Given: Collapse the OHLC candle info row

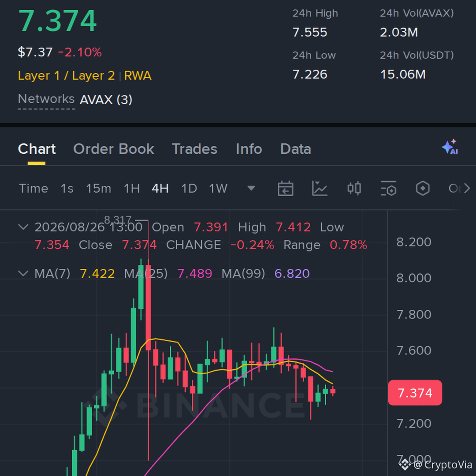Looking at the screenshot, I should 23,227.
